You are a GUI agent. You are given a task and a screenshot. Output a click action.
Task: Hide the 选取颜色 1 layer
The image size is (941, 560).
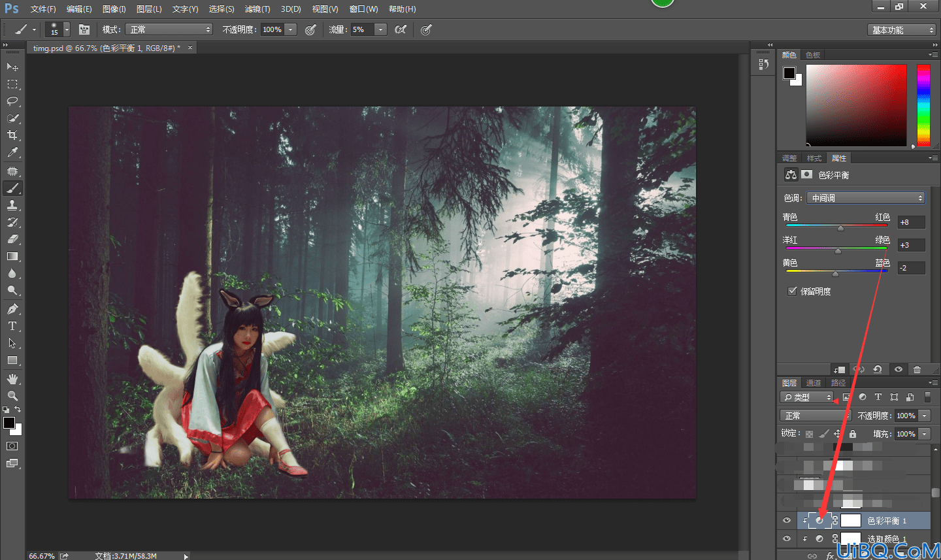click(x=787, y=539)
